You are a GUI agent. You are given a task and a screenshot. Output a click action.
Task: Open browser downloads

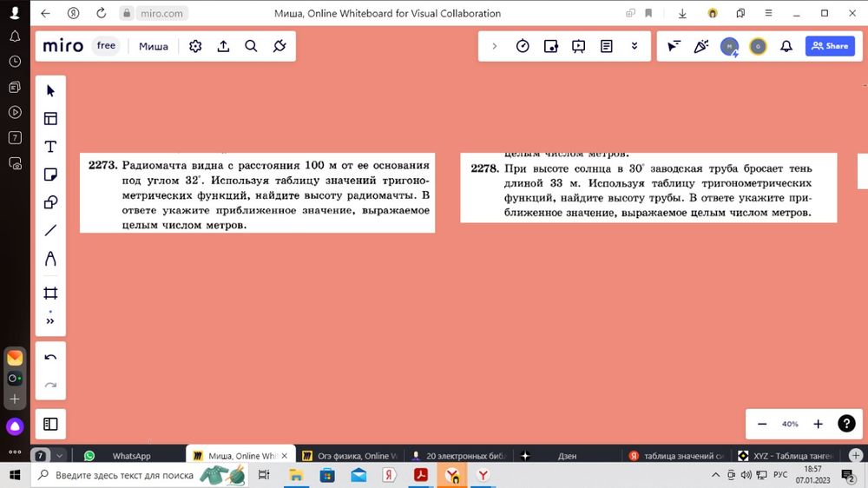coord(682,13)
